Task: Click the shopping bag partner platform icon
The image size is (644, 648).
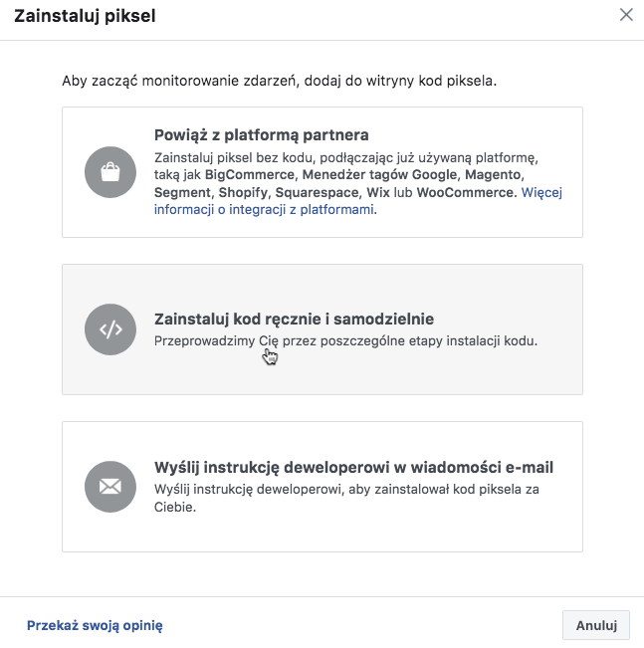Action: [x=110, y=172]
